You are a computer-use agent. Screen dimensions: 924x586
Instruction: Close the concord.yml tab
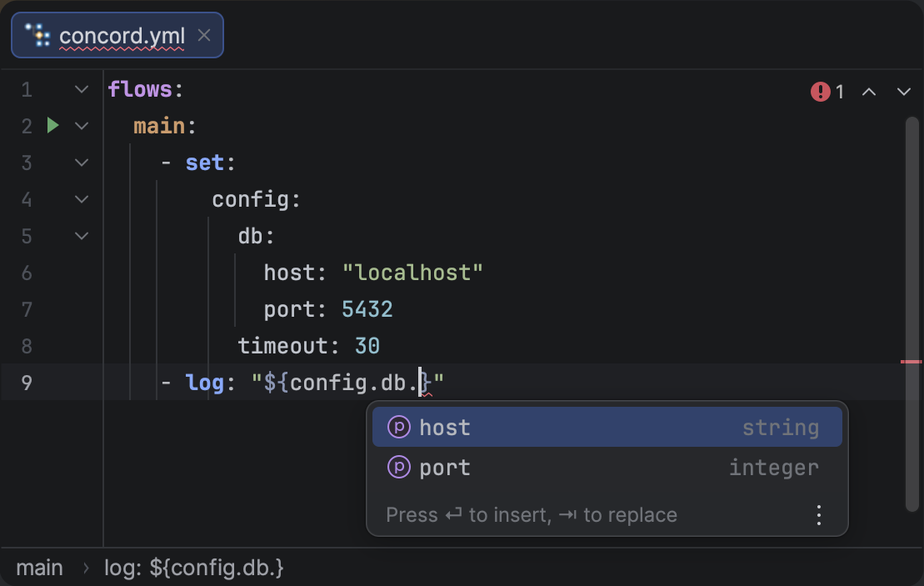204,36
